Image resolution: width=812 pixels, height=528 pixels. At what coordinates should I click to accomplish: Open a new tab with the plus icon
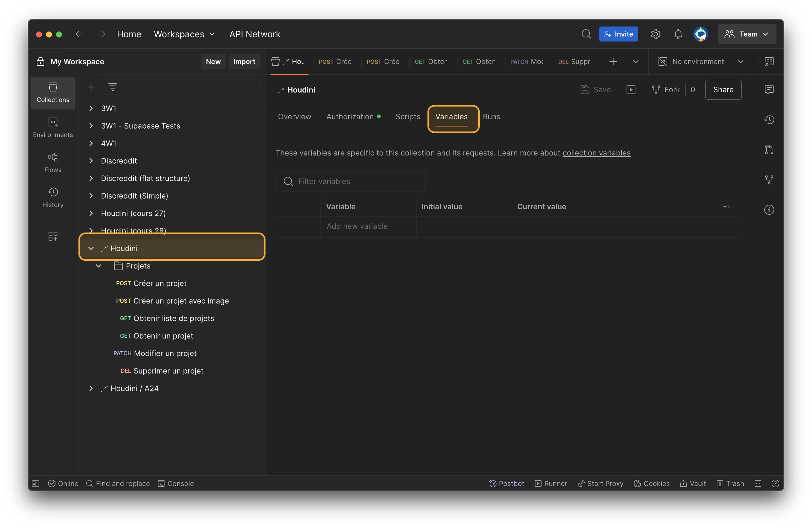click(613, 62)
